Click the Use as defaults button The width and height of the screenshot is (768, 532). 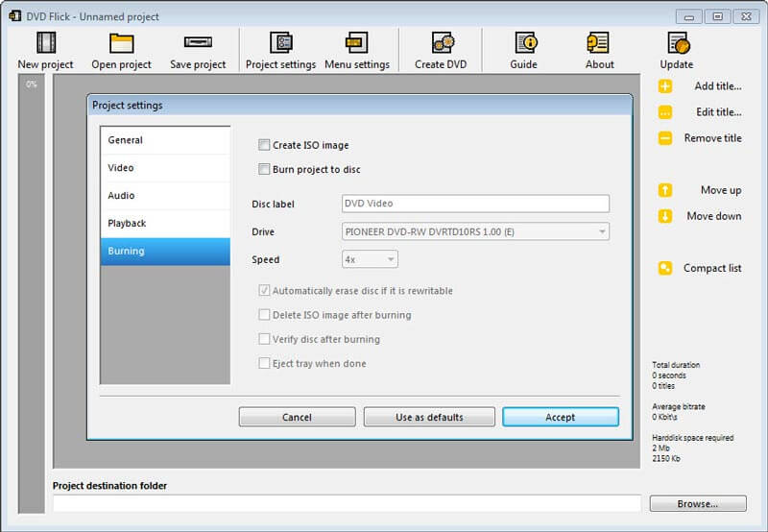429,418
